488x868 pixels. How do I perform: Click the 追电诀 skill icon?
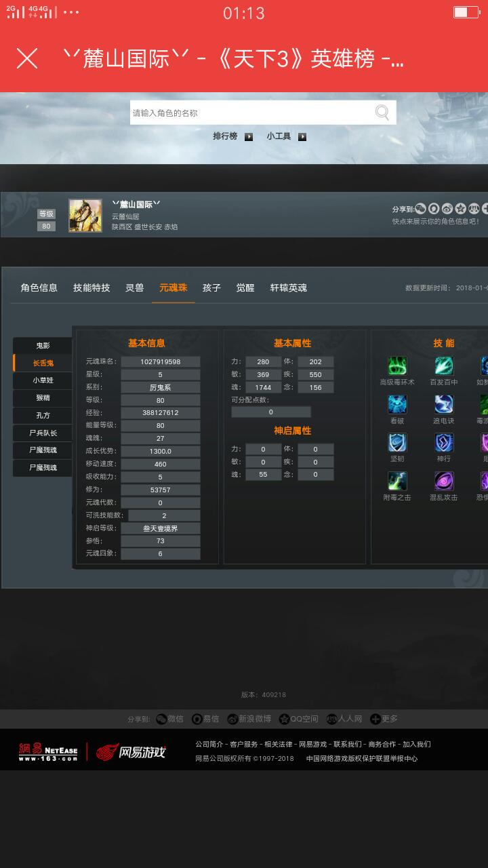(x=444, y=405)
